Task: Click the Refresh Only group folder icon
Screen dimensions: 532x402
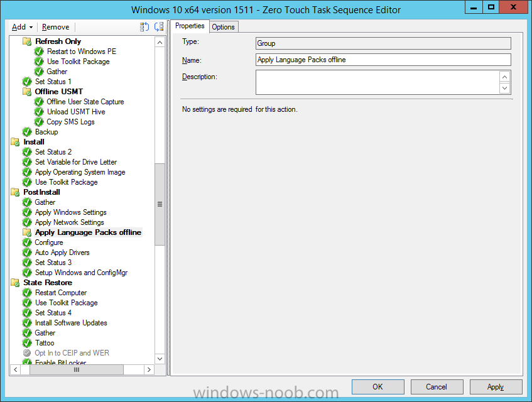Action: coord(27,41)
